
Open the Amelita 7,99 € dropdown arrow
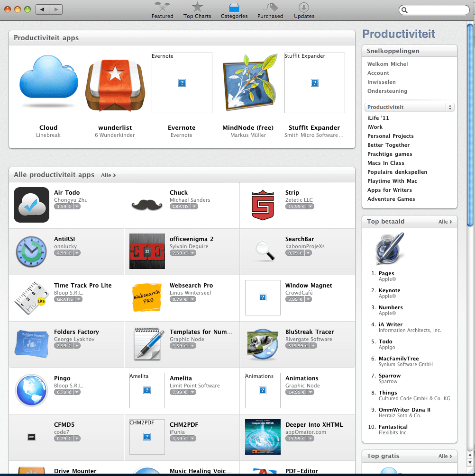[192, 392]
